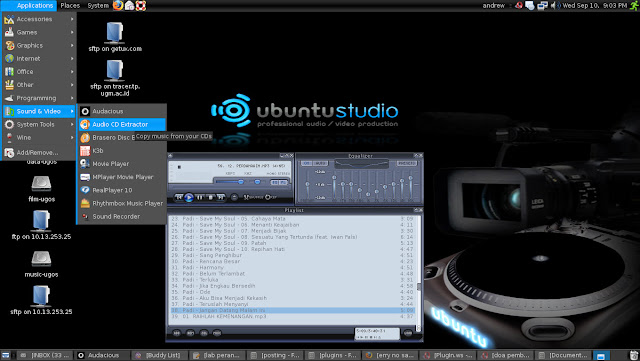Stop playback in Audacious
The width and height of the screenshot is (640, 361).
210,197
